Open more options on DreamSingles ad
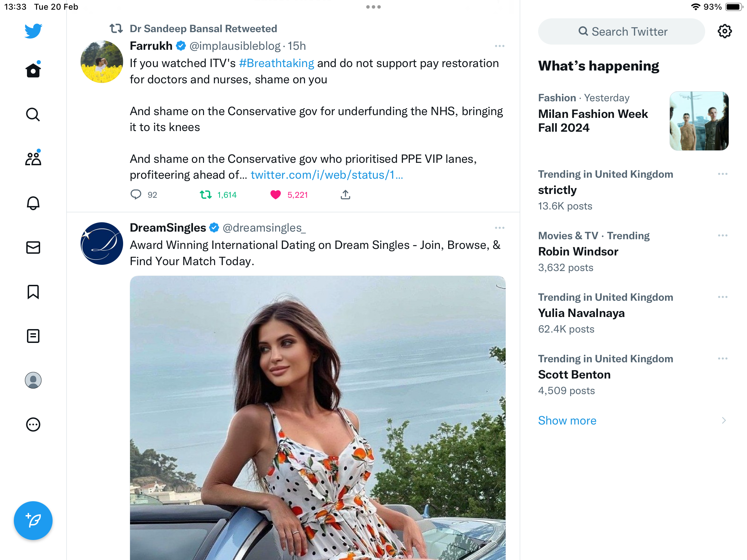The image size is (747, 560). click(500, 228)
